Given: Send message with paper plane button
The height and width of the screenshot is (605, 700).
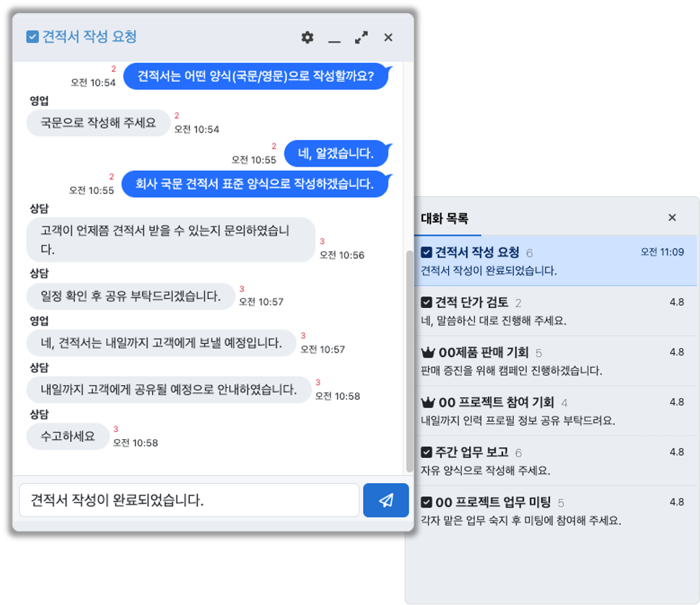Looking at the screenshot, I should [x=385, y=500].
